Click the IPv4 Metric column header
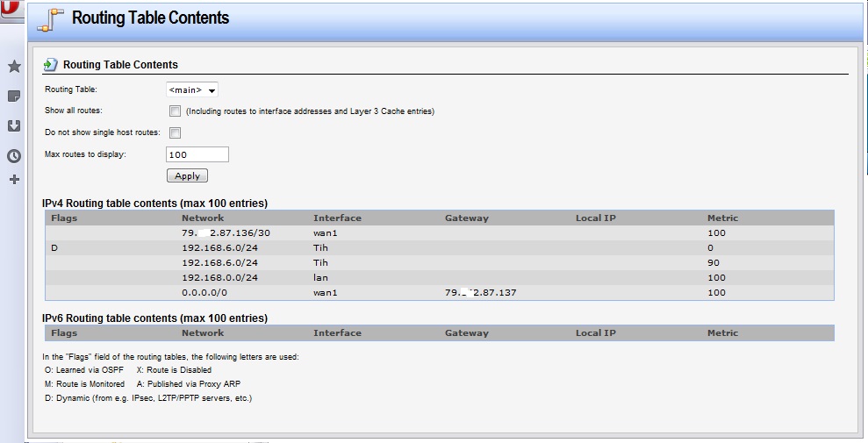868x443 pixels. tap(722, 218)
